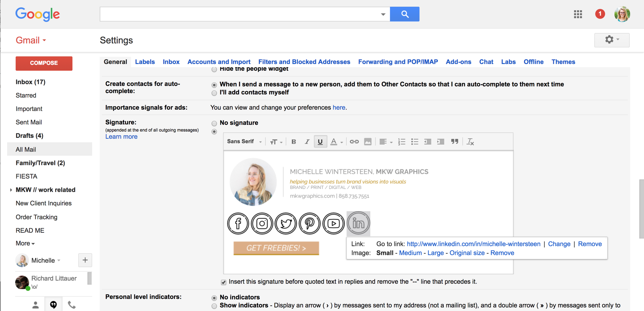Apply bulleted list formatting
The width and height of the screenshot is (644, 311).
[414, 142]
